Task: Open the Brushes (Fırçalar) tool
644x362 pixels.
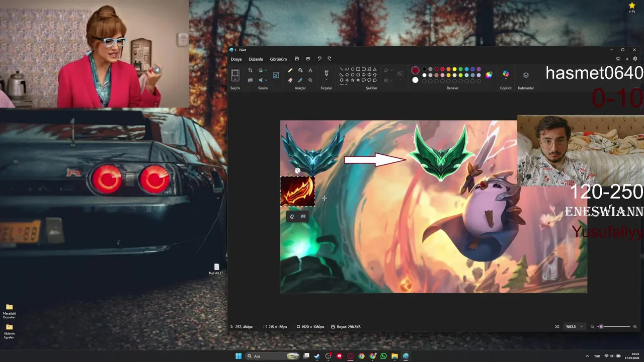Action: (327, 73)
